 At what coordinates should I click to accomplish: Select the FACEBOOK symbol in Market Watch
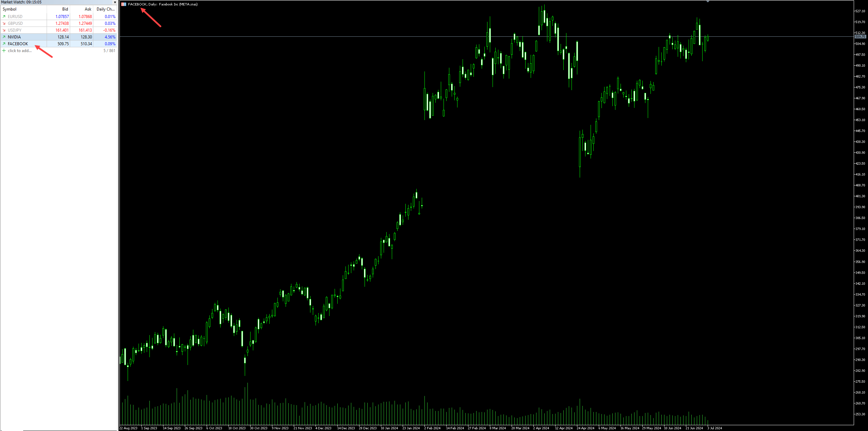pos(18,44)
